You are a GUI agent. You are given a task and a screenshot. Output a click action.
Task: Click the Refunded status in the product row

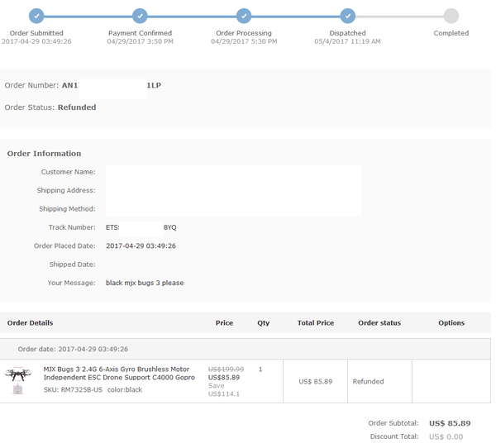pos(368,382)
